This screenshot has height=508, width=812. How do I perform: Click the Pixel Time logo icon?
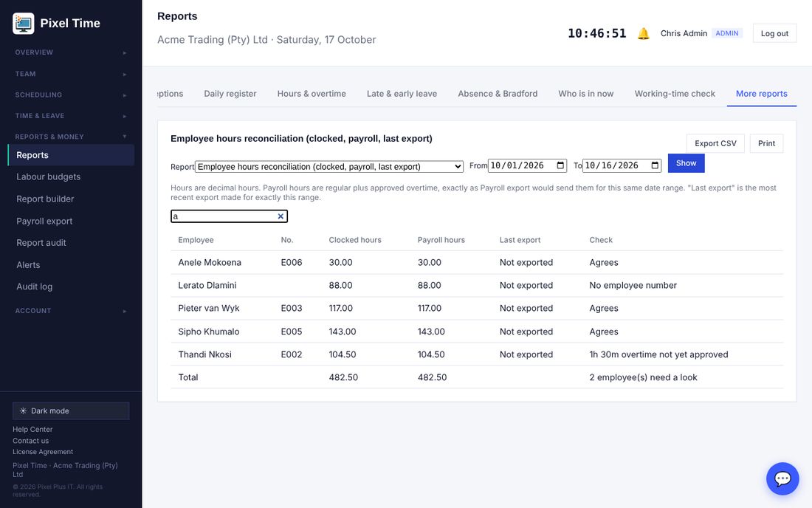click(24, 24)
